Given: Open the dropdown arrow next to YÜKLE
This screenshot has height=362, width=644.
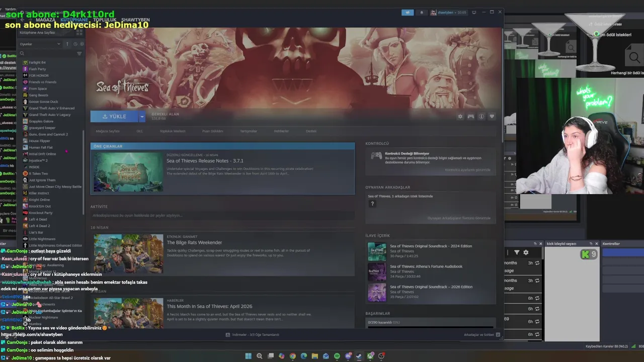Looking at the screenshot, I should pos(142,116).
